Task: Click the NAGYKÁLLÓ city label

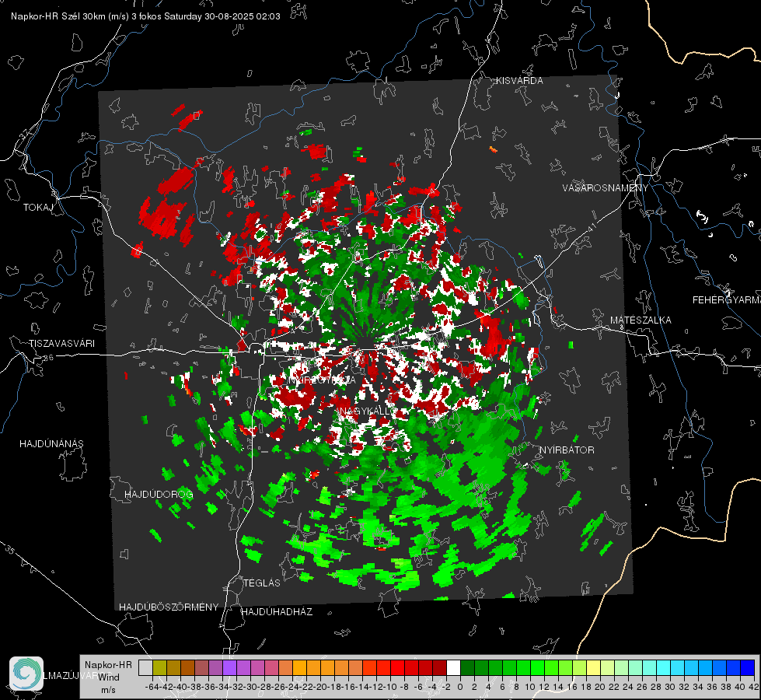Action: (368, 411)
